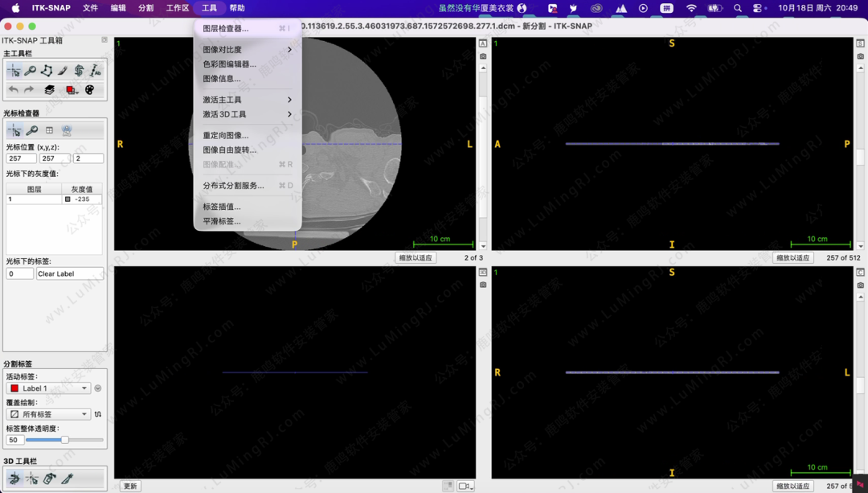Viewport: 868px width, 493px height.
Task: Toggle the Crosshair tool in main toolbar
Action: [14, 71]
